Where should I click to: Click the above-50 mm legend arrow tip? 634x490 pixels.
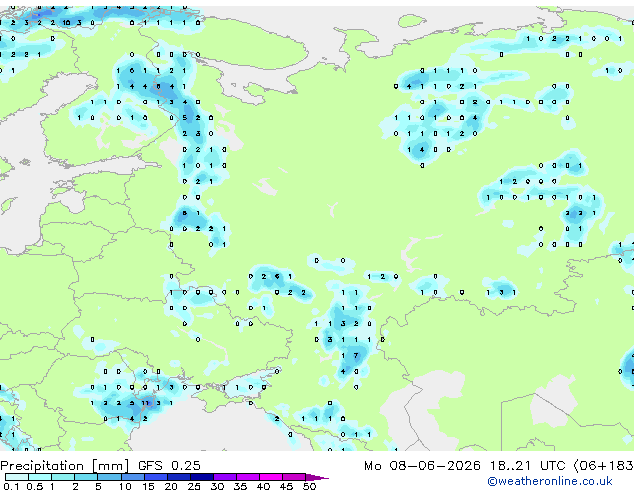tap(317, 477)
